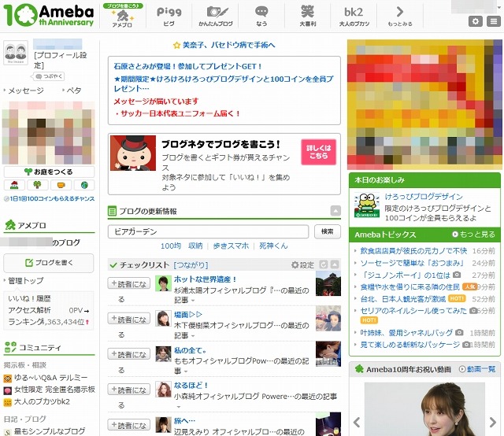
Task: Expand dropdown under 木下優樹菜 の最近の記事
Action: [193, 336]
